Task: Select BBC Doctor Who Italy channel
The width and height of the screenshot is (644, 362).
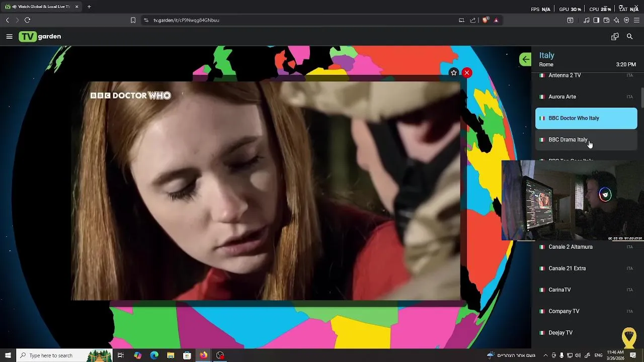Action: click(586, 118)
